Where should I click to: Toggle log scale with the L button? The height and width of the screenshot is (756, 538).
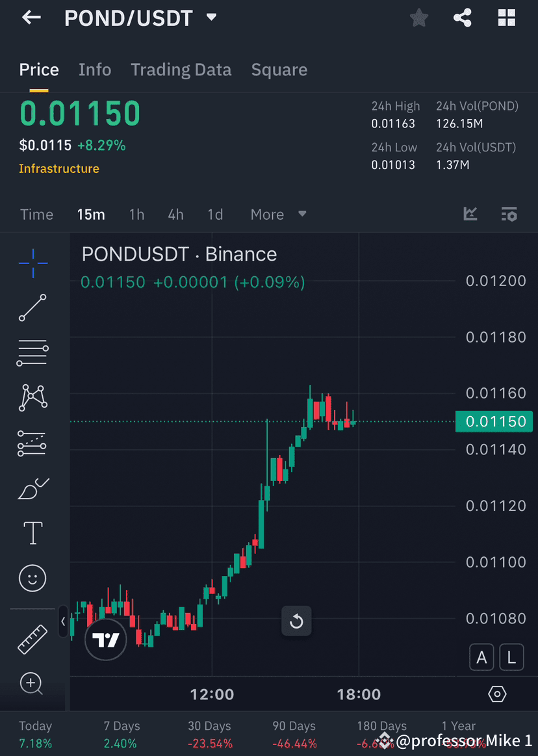(511, 657)
